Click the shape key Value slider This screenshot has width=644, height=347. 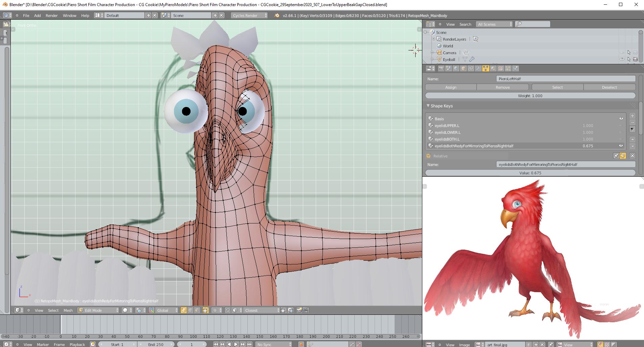[x=530, y=173]
